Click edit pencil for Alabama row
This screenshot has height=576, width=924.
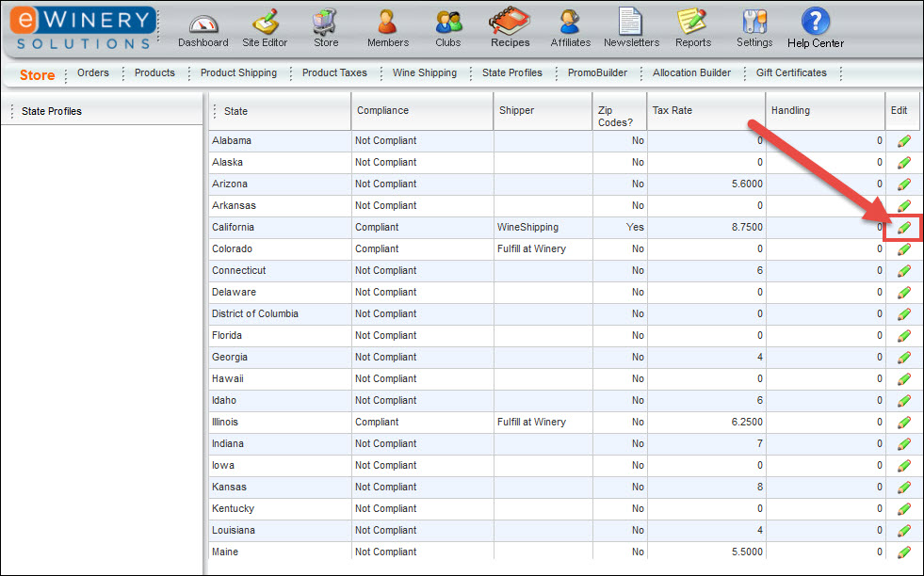coord(904,141)
